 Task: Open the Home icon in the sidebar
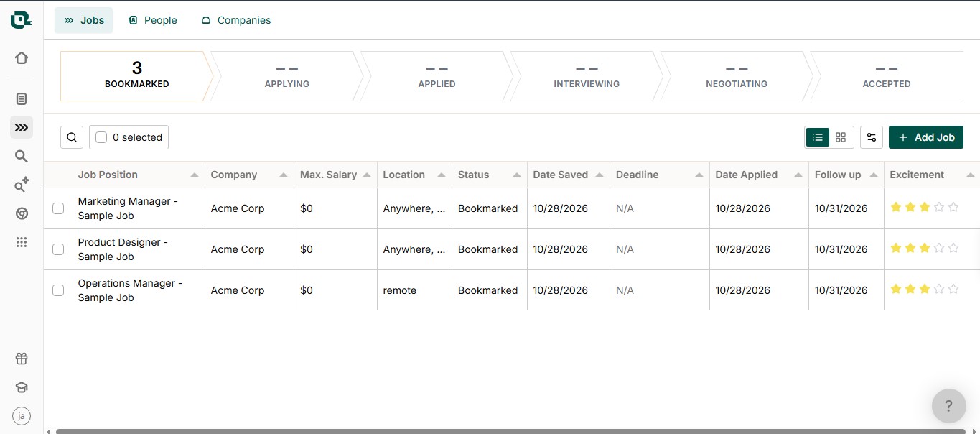(x=22, y=58)
